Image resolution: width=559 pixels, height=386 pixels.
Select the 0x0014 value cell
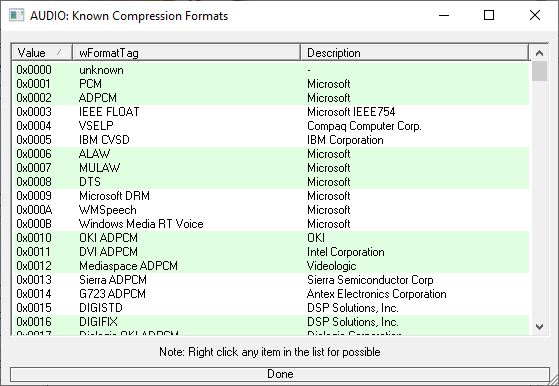click(x=34, y=294)
